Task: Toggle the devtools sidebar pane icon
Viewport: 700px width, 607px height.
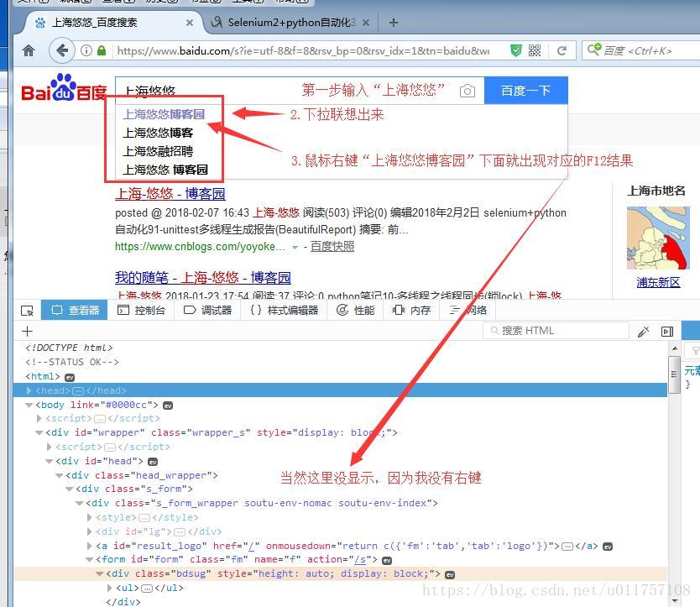Action: point(667,331)
